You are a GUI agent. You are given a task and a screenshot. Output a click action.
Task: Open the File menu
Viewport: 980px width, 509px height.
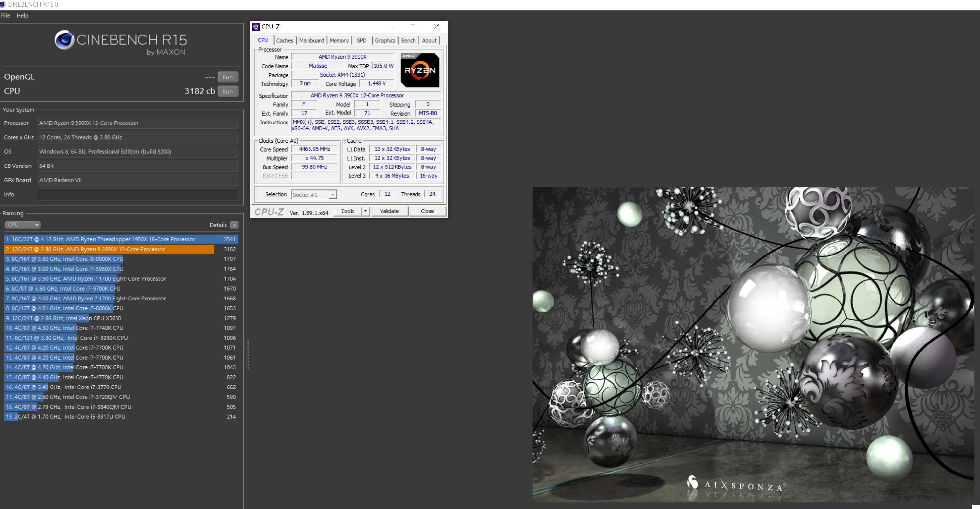coord(5,16)
